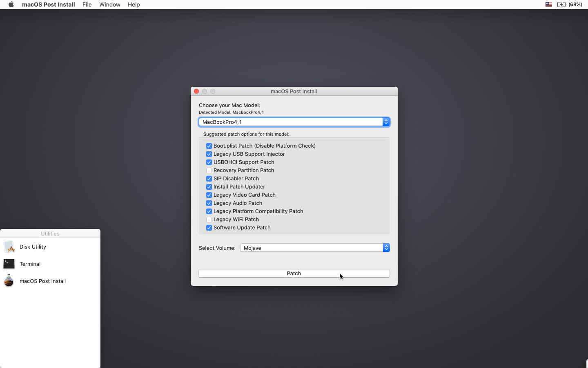Enable the Legacy WiFi Patch checkbox
Image resolution: width=588 pixels, height=368 pixels.
(x=209, y=220)
